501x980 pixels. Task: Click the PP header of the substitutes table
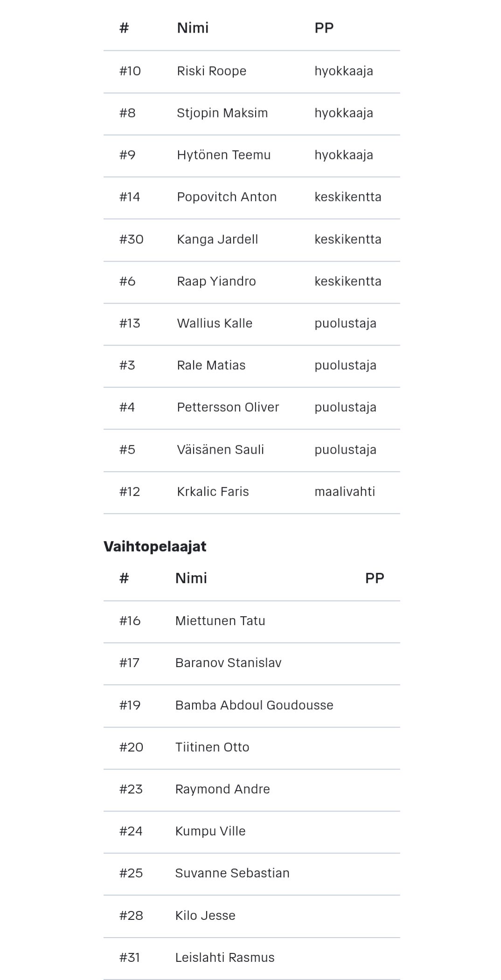coord(375,578)
